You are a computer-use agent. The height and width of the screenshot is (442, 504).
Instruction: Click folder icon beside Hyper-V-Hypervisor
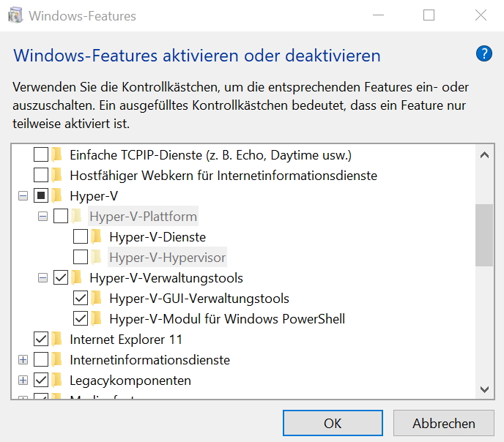point(96,257)
